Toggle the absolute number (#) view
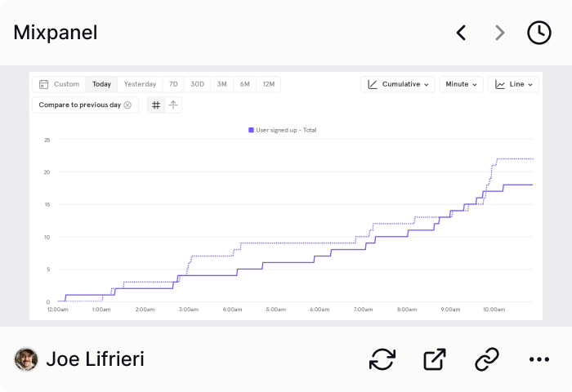572x392 pixels. (156, 105)
